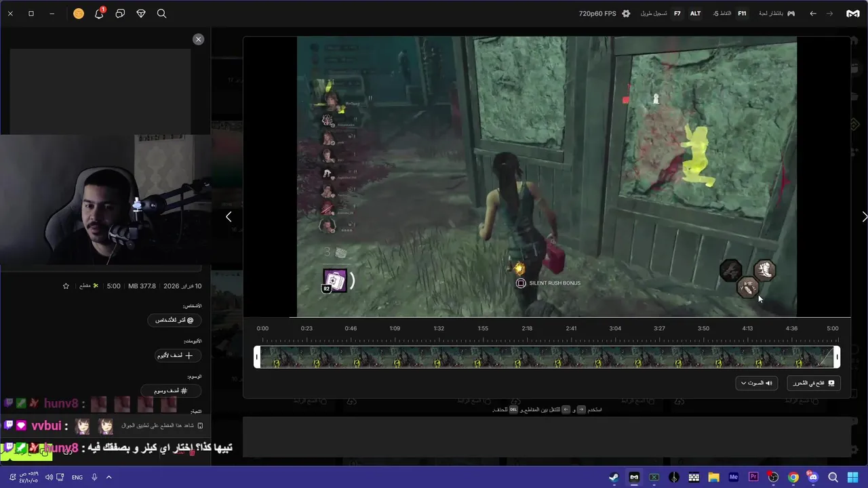The image size is (868, 488).
Task: Open Medal app in the taskbar
Action: 634,477
